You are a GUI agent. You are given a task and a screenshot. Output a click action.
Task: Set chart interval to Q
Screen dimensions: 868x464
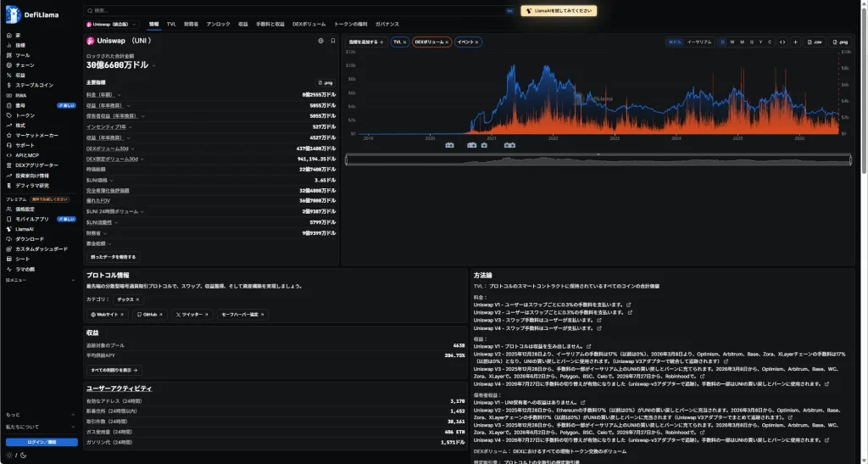tap(751, 42)
